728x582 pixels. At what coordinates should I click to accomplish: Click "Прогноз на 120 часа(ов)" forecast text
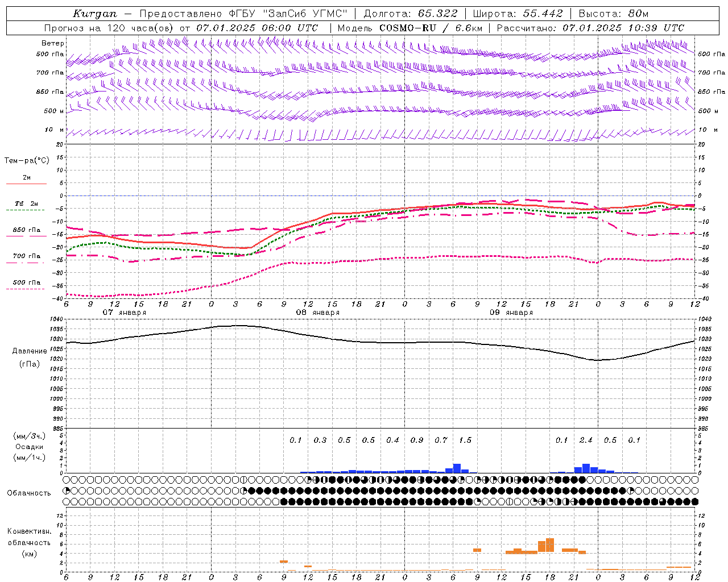click(x=110, y=28)
